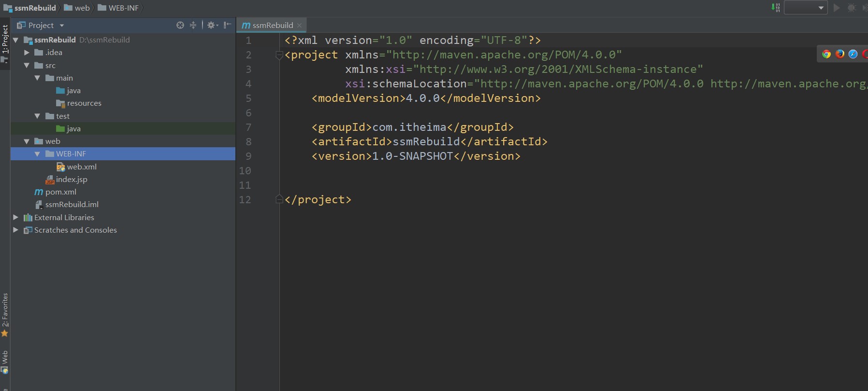This screenshot has width=868, height=391.
Task: Select the web.xml file icon
Action: [61, 167]
